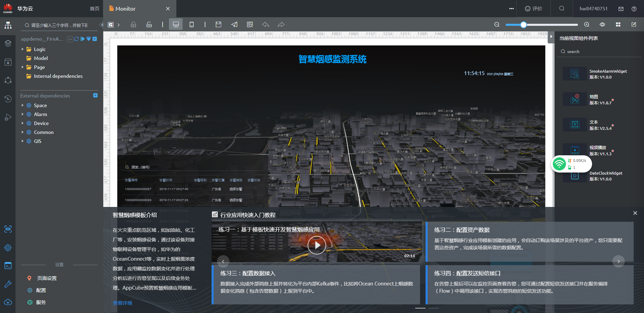The height and width of the screenshot is (313, 644).
Task: Switch to mobile device view
Action: click(192, 24)
